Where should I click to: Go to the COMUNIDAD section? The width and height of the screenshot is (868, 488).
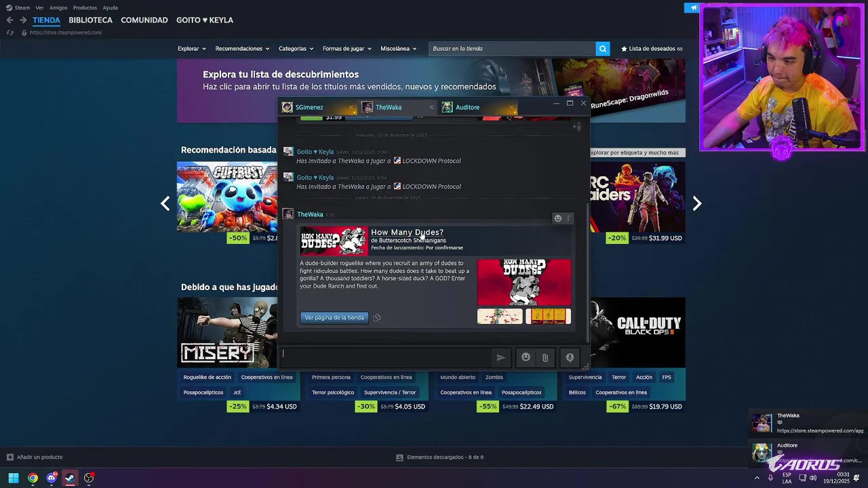144,20
